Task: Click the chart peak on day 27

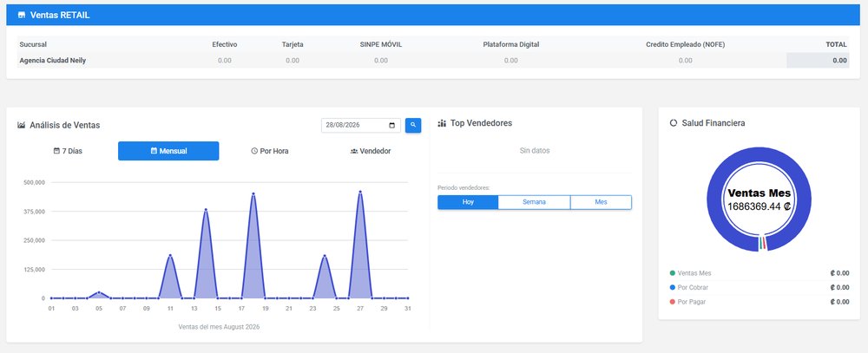Action: point(360,192)
